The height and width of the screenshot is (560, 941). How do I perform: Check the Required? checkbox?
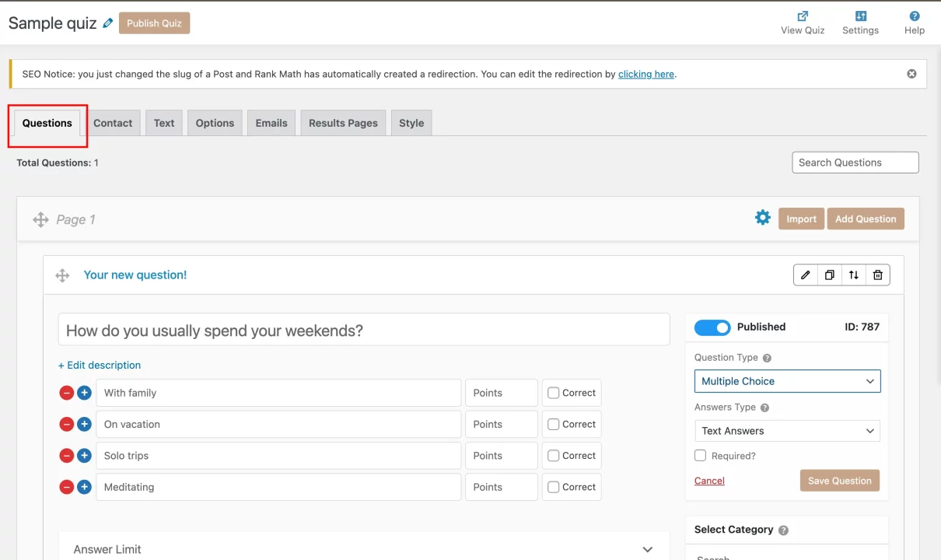[701, 456]
